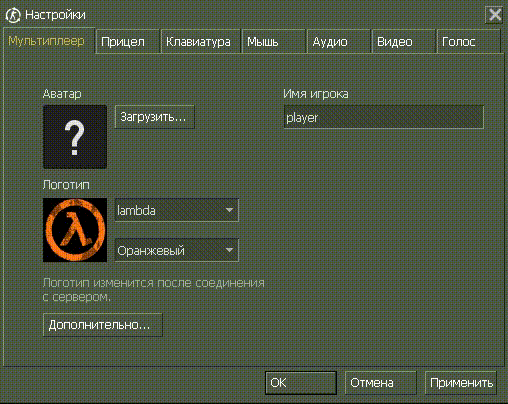The width and height of the screenshot is (508, 404).
Task: Open the Дополнительно... options
Action: (x=103, y=325)
